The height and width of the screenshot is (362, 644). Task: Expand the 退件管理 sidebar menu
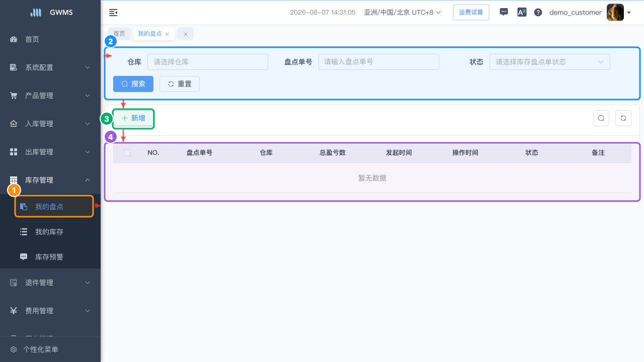pyautogui.click(x=50, y=283)
